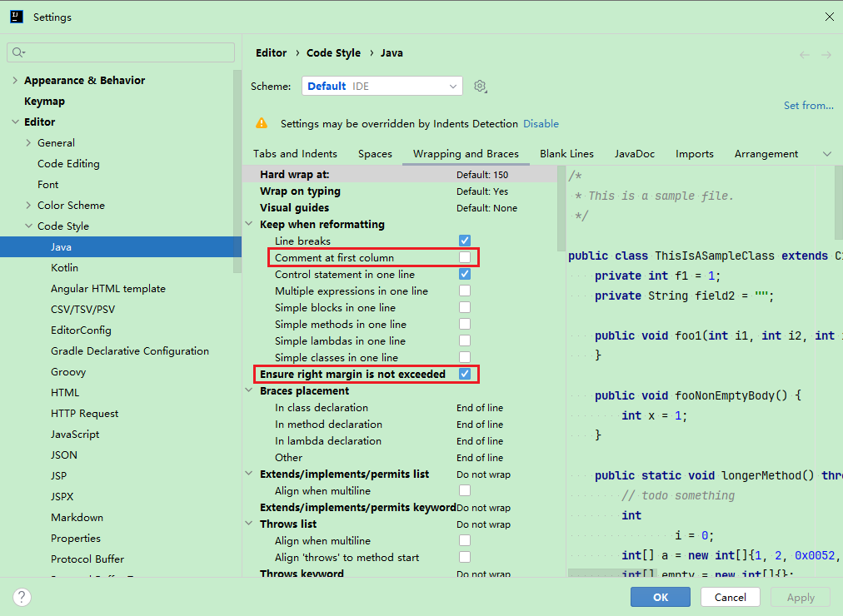This screenshot has height=616, width=843.
Task: Enable Comment at first column checkbox
Action: click(x=465, y=258)
